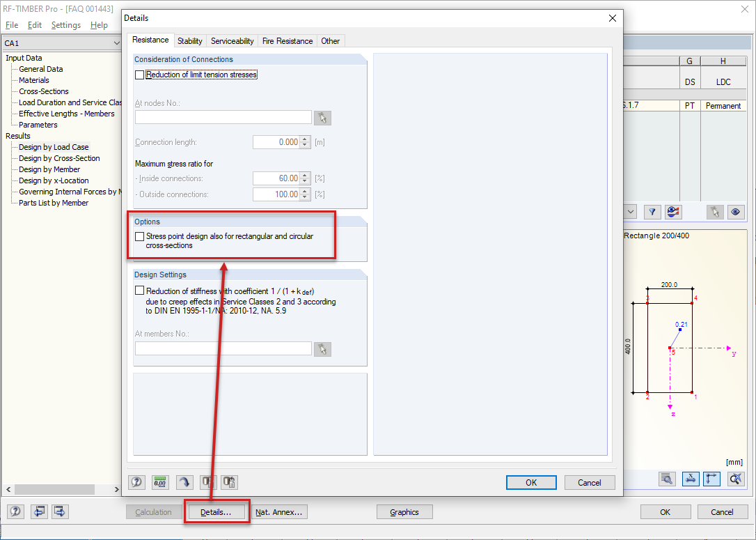Click Cancel in the main window

[x=722, y=512]
